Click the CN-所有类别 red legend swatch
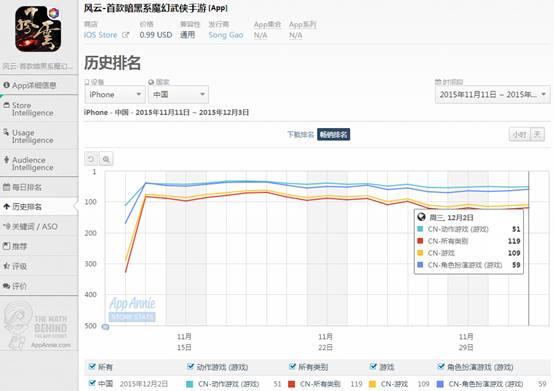 pyautogui.click(x=291, y=384)
